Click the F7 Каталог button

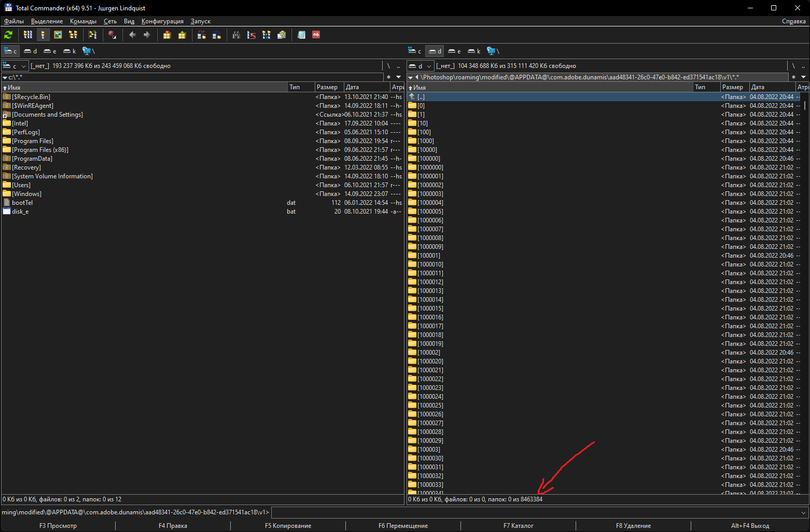[x=518, y=526]
